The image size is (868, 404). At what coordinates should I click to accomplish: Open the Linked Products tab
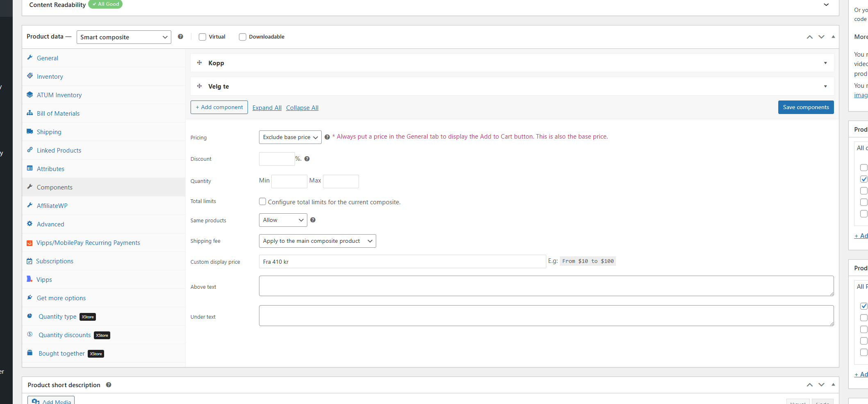pyautogui.click(x=59, y=151)
